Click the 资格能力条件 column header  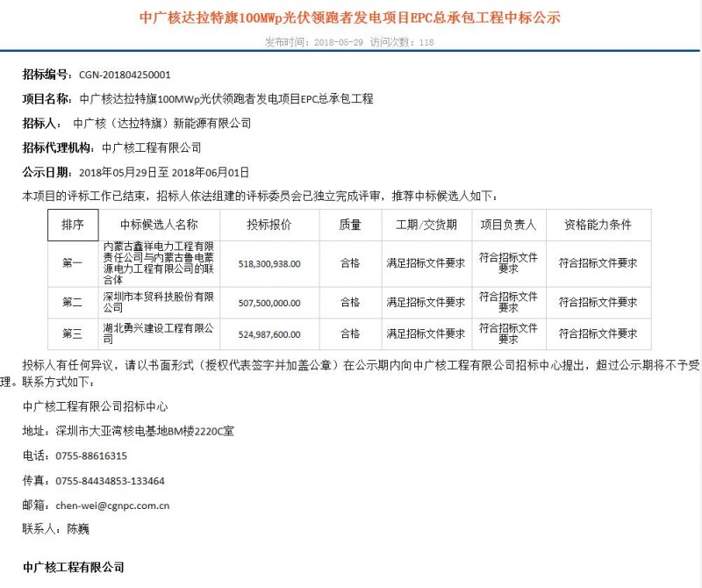[596, 226]
